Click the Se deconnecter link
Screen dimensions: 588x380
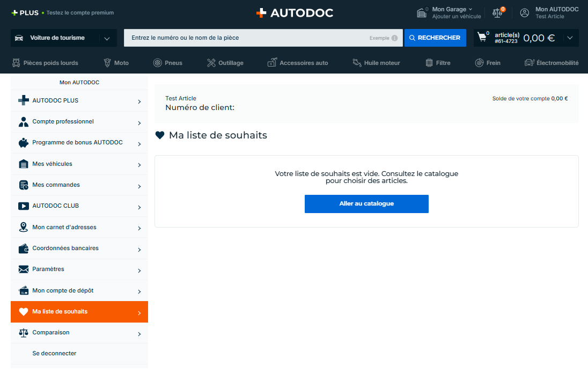point(54,354)
